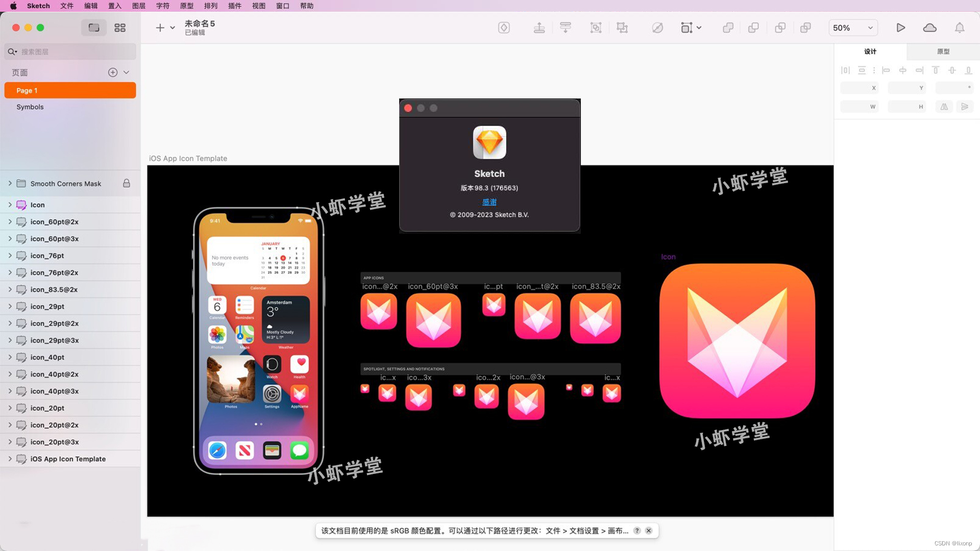The image size is (980, 551).
Task: Expand the Icon layer group
Action: (x=9, y=205)
